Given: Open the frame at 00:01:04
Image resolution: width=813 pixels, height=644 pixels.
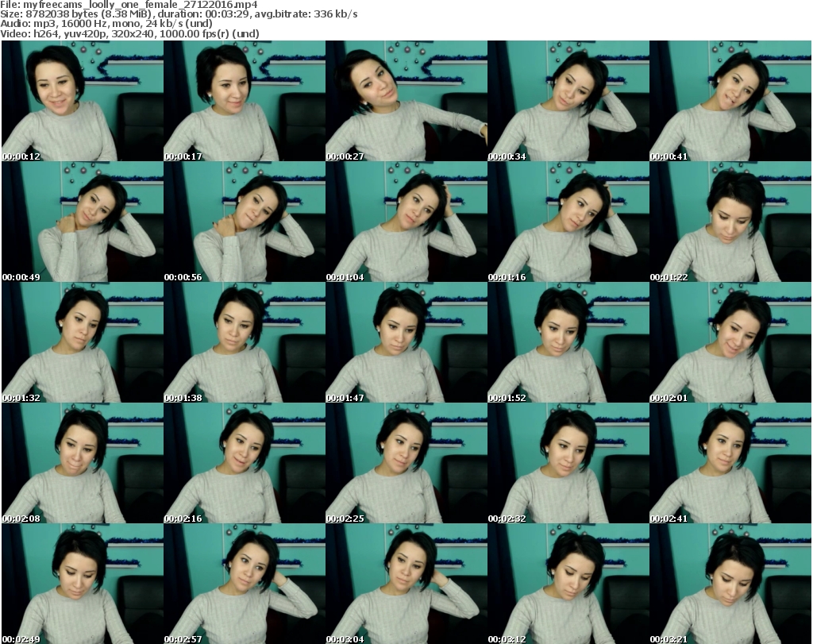Looking at the screenshot, I should [406, 222].
